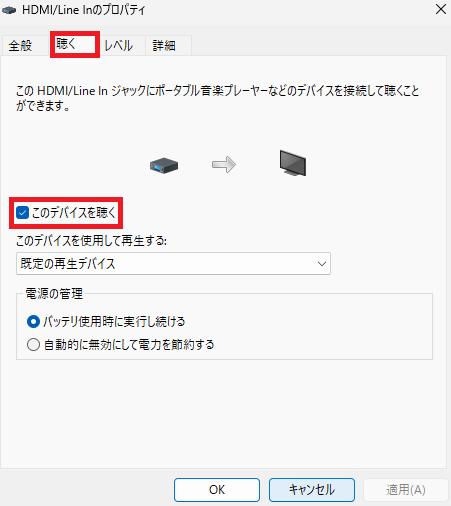Uncheck the このデバイスを聴く checkbox
This screenshot has height=506, width=451.
(x=23, y=212)
